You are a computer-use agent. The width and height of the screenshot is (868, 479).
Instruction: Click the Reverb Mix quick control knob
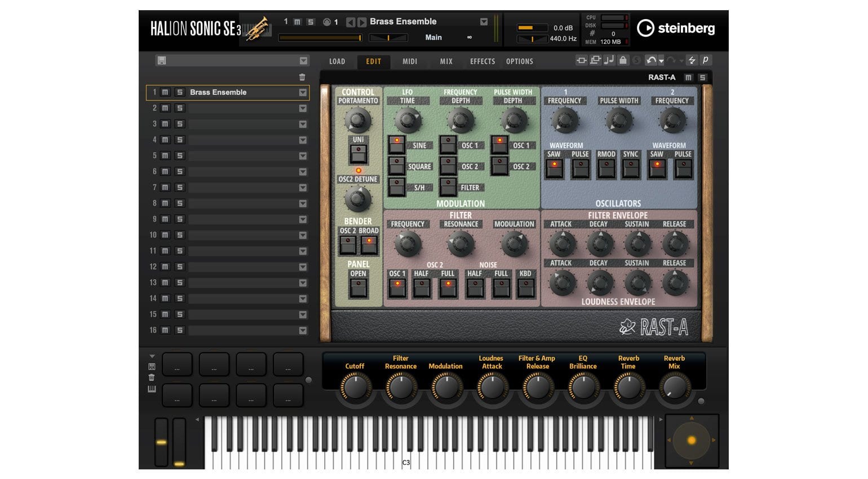click(674, 388)
